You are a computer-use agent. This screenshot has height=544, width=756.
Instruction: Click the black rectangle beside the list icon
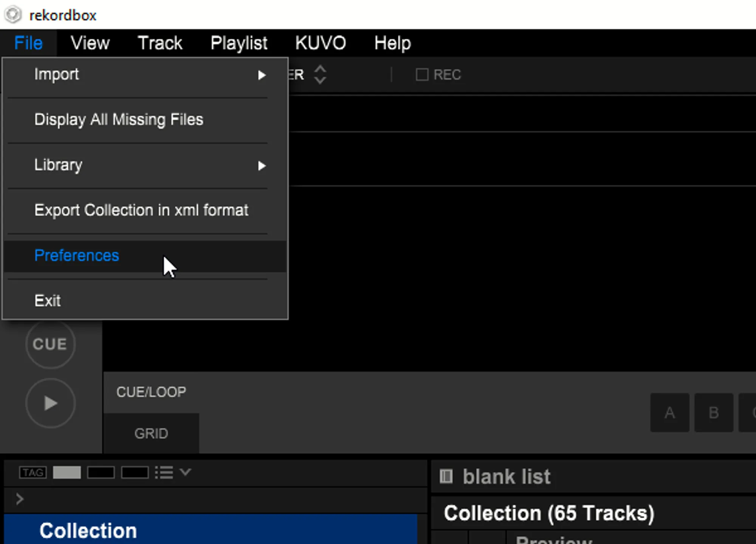[135, 472]
